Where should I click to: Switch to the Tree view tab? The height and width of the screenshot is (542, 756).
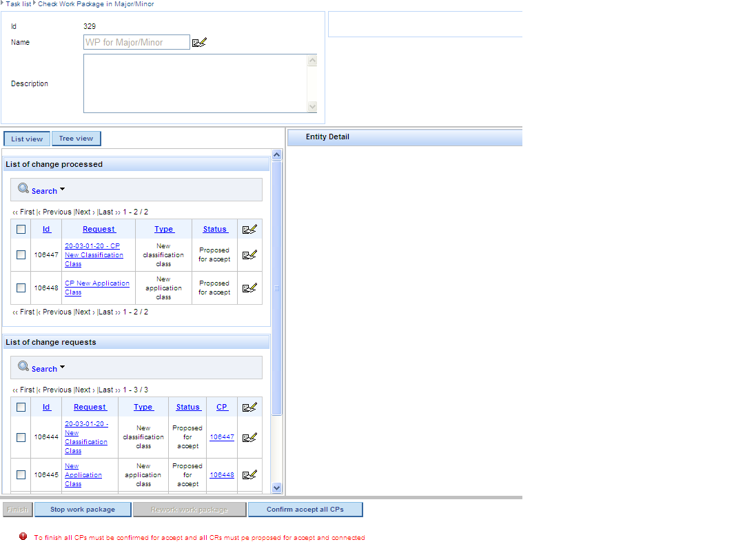click(76, 139)
